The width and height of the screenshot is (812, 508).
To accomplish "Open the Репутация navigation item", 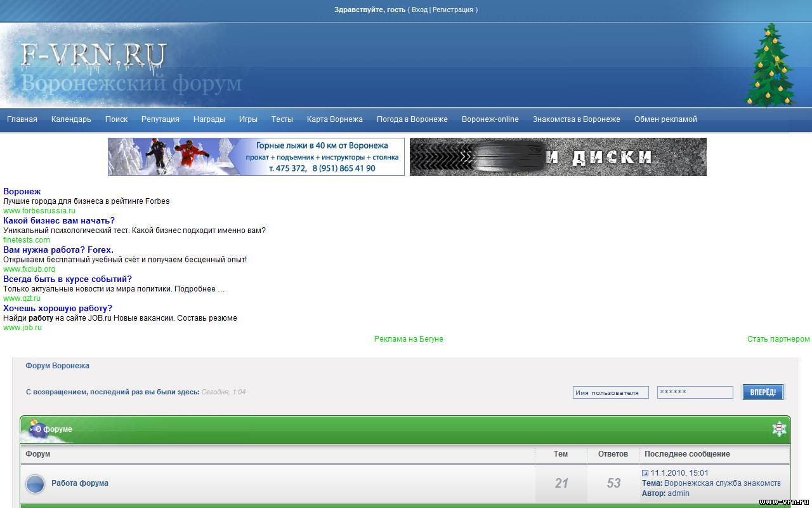I will point(160,119).
